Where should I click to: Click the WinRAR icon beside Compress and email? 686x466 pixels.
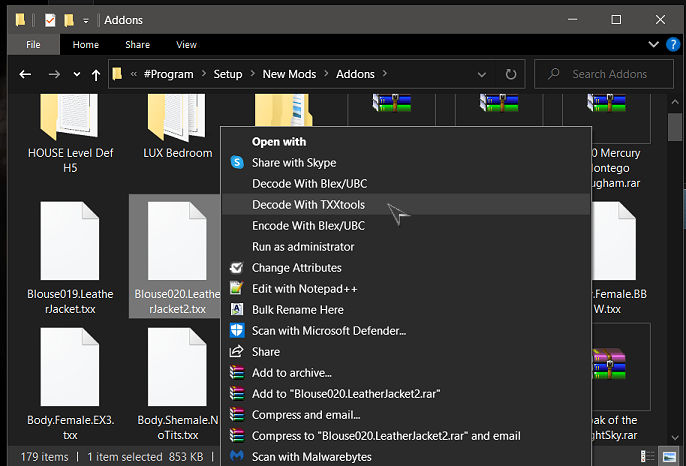[237, 414]
